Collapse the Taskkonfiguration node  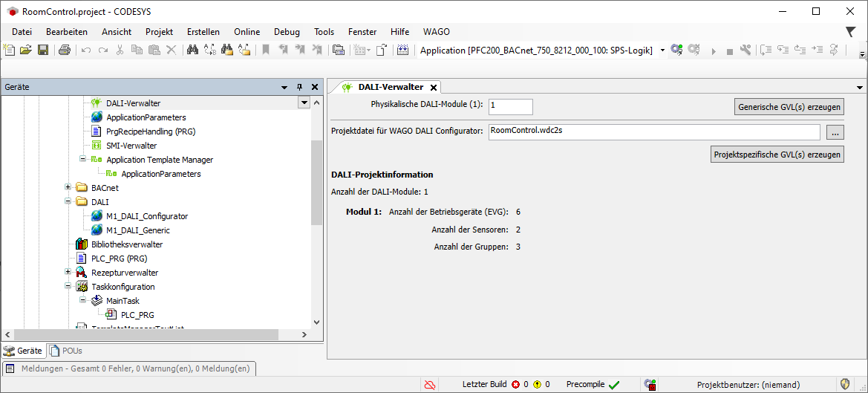pos(68,287)
